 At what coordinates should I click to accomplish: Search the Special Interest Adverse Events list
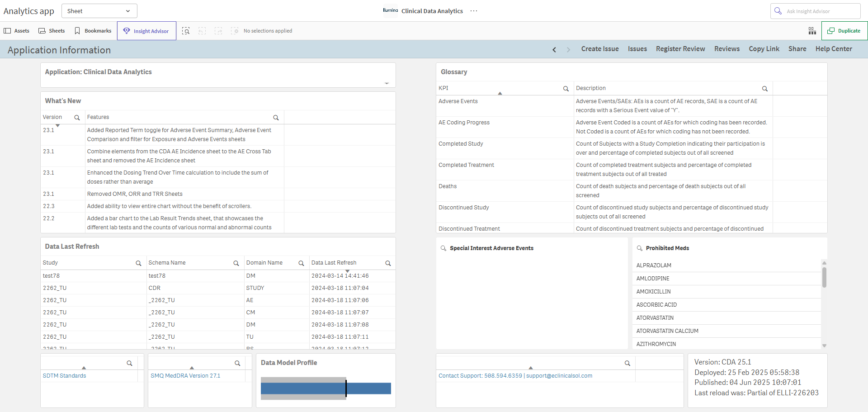tap(443, 248)
